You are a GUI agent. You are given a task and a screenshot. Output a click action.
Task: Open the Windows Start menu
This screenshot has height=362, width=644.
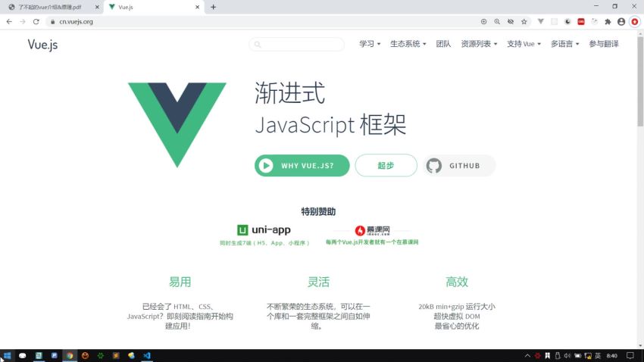click(x=7, y=356)
